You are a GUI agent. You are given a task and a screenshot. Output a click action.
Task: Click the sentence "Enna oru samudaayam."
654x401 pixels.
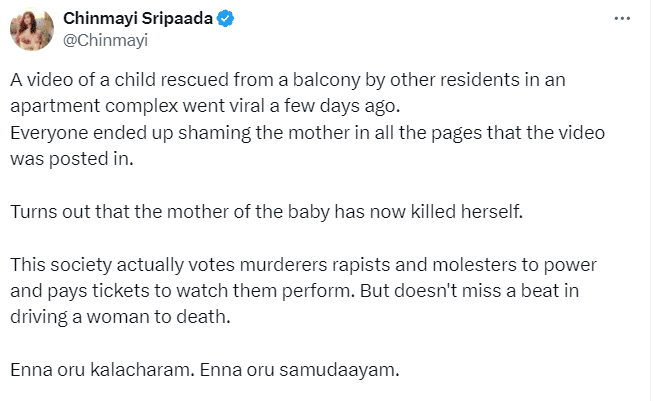click(x=300, y=370)
